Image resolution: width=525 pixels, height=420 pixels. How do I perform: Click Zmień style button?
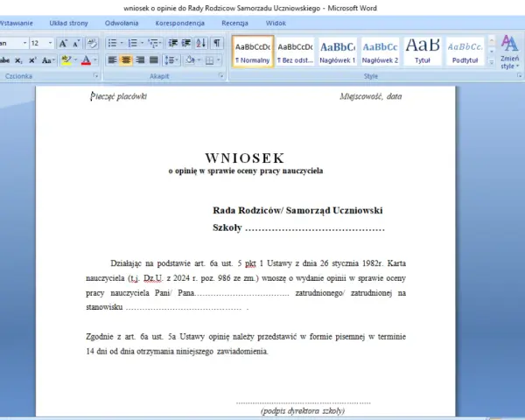coord(509,52)
